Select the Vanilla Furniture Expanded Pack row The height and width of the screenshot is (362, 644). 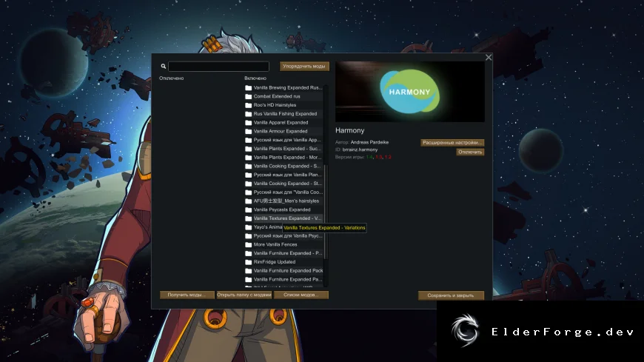284,271
